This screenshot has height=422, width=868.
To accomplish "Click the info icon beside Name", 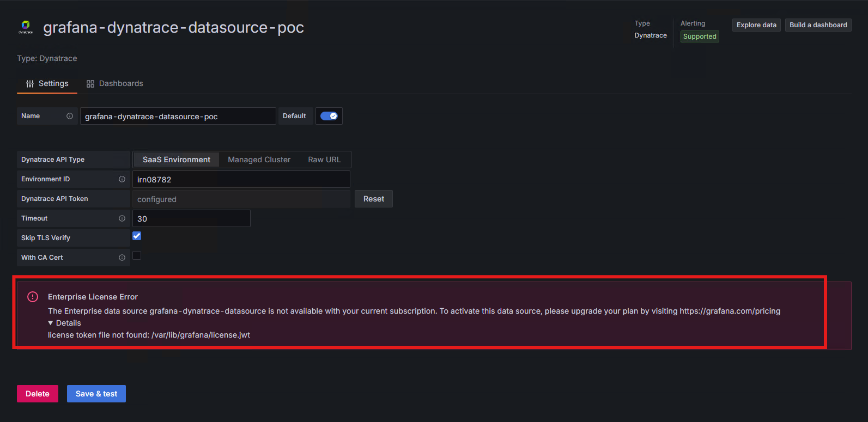I will pyautogui.click(x=70, y=116).
